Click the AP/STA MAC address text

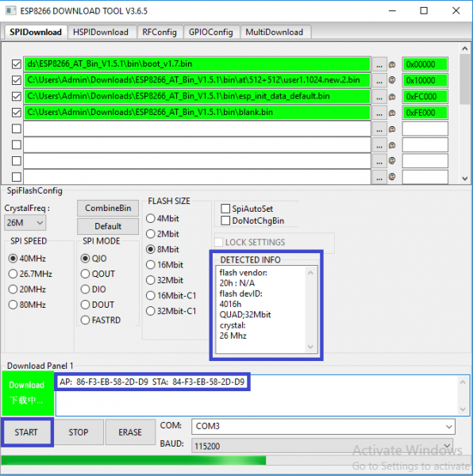coord(152,382)
